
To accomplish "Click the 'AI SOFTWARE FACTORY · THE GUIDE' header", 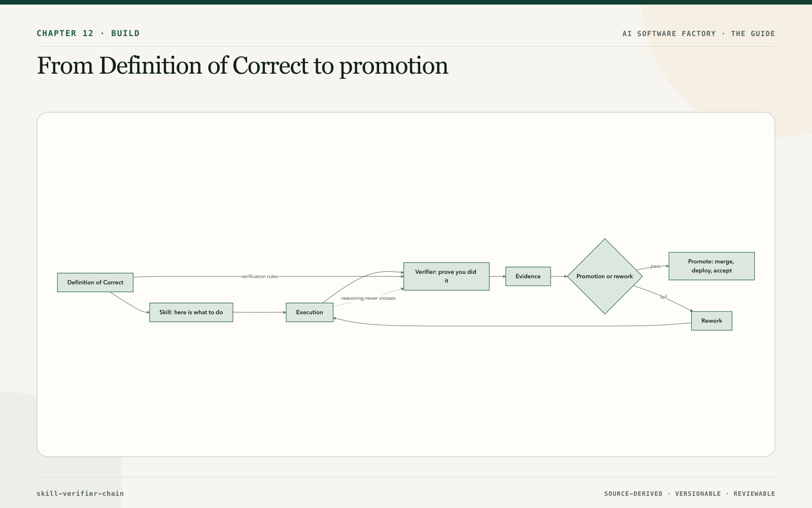I will pos(699,34).
